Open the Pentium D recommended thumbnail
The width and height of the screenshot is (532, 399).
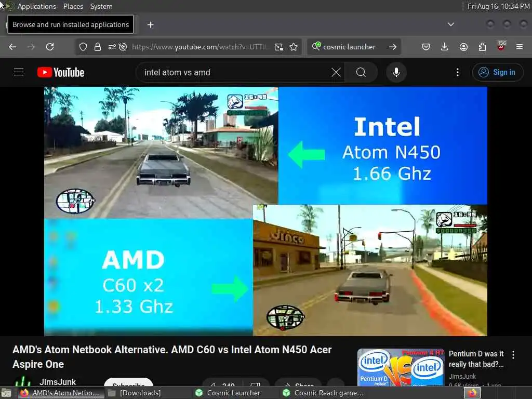pyautogui.click(x=401, y=367)
